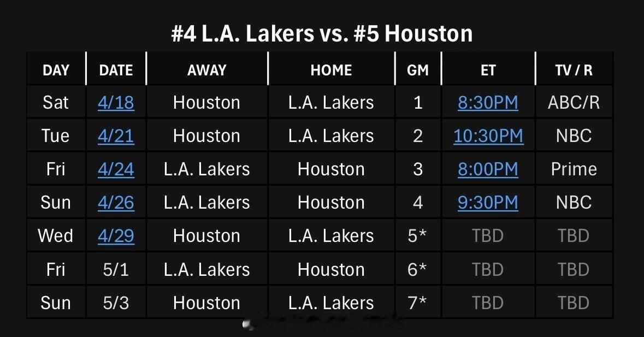Select the 5/3 date cell
The height and width of the screenshot is (337, 644).
click(116, 303)
